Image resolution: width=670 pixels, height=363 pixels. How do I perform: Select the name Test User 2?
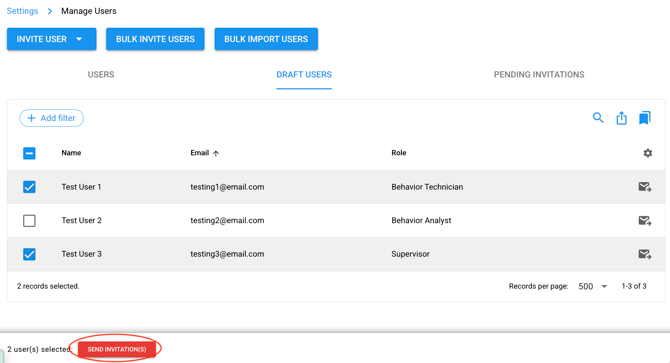[x=81, y=220]
